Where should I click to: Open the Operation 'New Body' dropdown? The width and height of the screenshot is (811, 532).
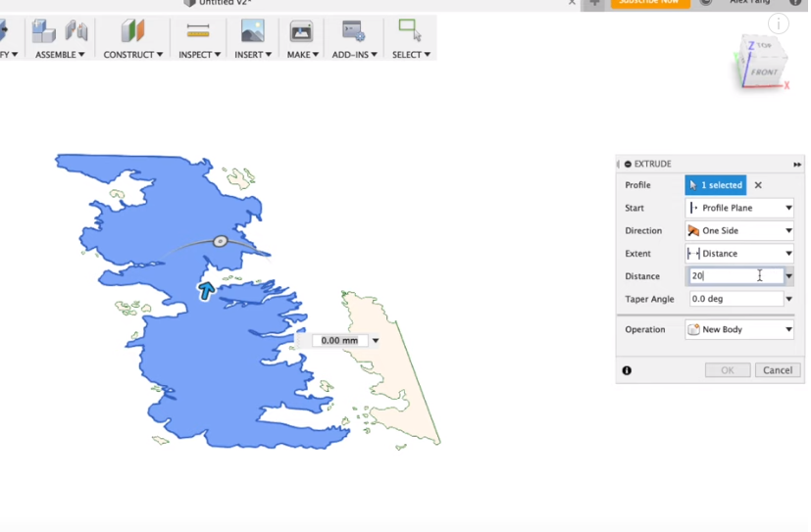(x=739, y=329)
